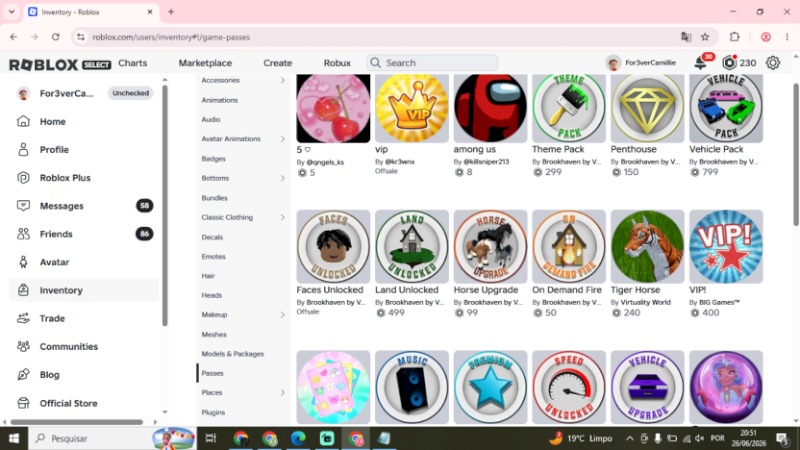
Task: Open Blog icon in sidebar
Action: tap(23, 374)
